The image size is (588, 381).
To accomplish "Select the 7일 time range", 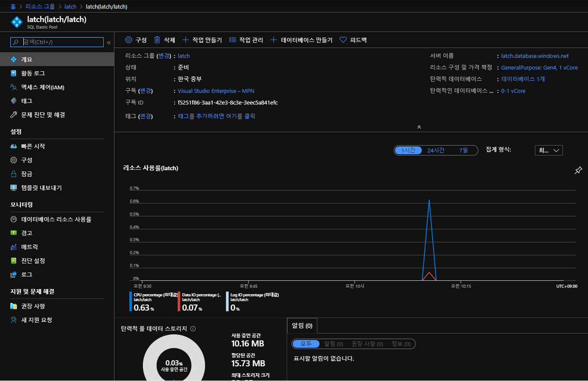I will pyautogui.click(x=463, y=150).
